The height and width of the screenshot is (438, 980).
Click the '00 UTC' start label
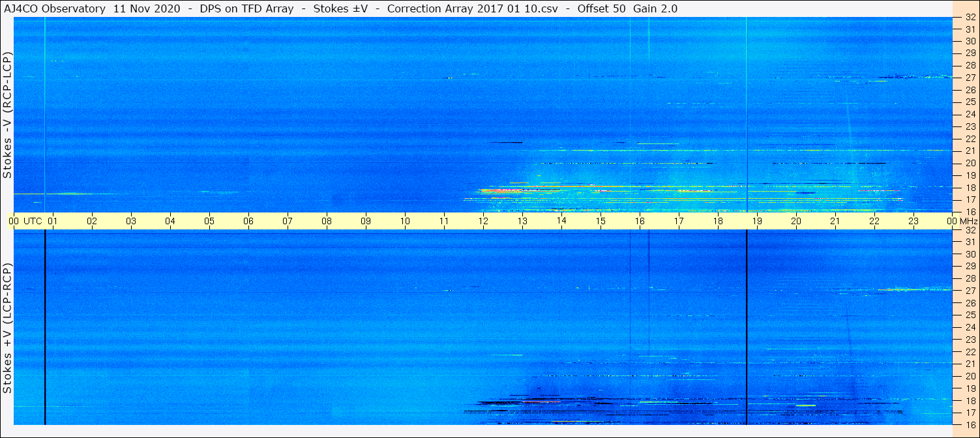(x=25, y=221)
